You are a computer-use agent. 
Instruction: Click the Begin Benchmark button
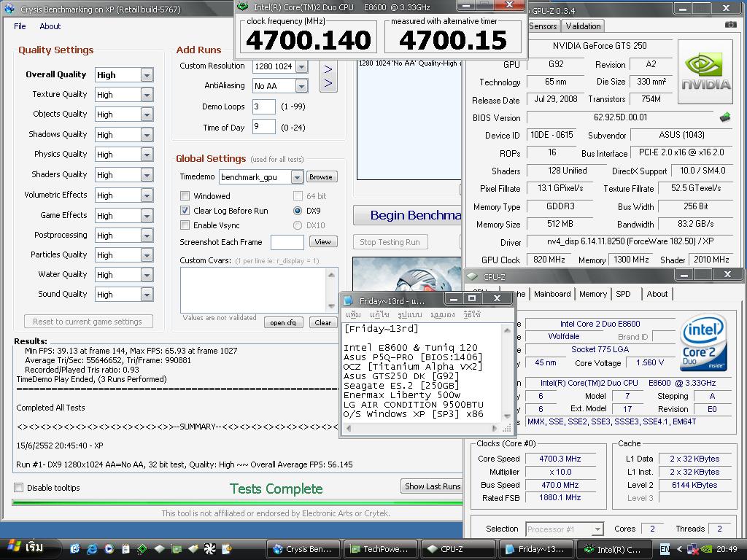click(x=409, y=215)
